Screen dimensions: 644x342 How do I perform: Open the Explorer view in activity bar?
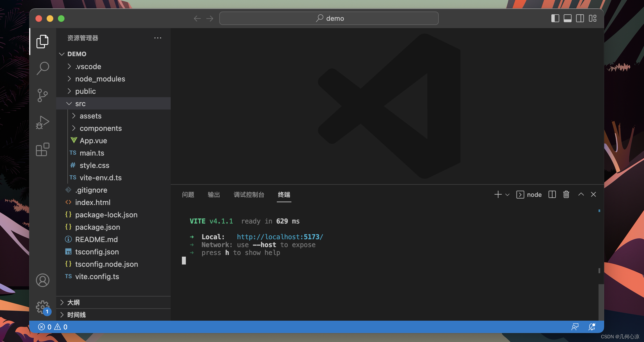coord(43,42)
